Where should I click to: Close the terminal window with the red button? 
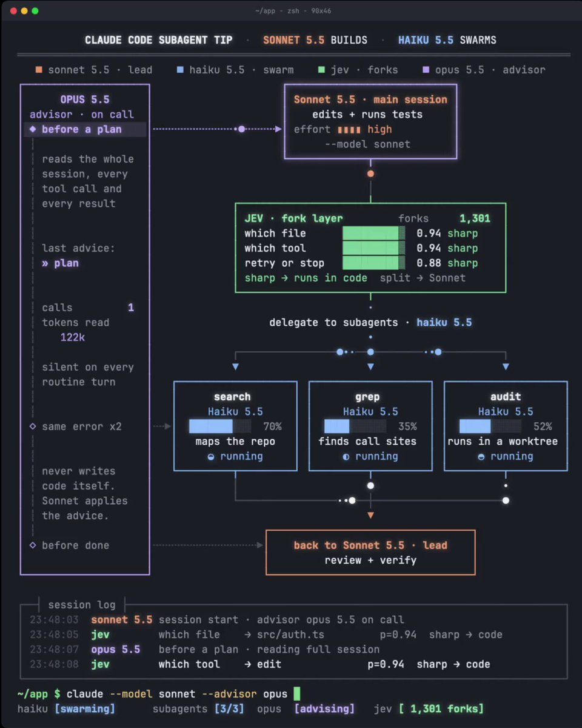click(13, 11)
